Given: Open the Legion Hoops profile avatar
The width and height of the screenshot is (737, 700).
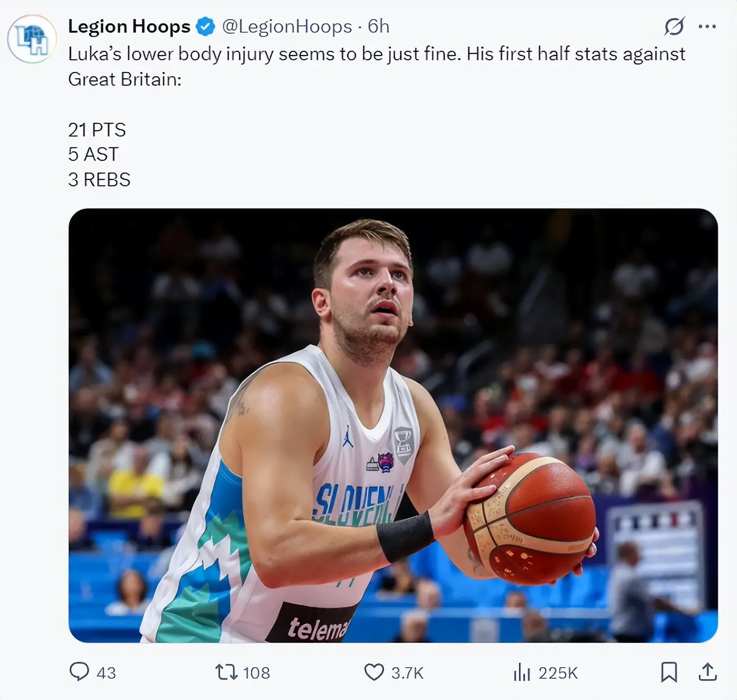Looking at the screenshot, I should (x=32, y=39).
